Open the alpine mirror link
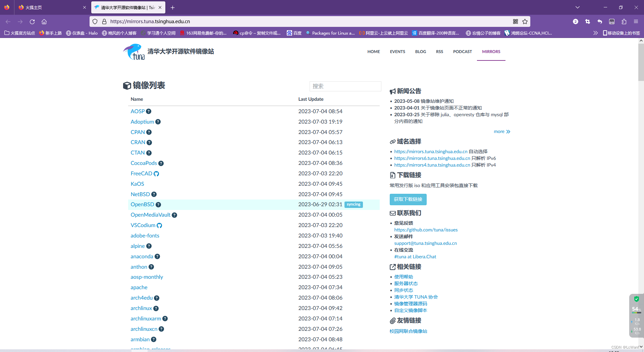The height and width of the screenshot is (352, 644). pos(138,246)
